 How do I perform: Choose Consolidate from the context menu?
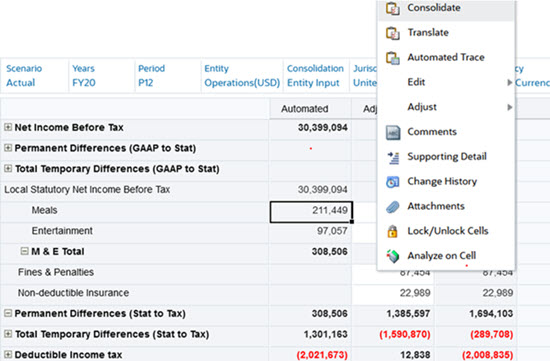[446, 8]
